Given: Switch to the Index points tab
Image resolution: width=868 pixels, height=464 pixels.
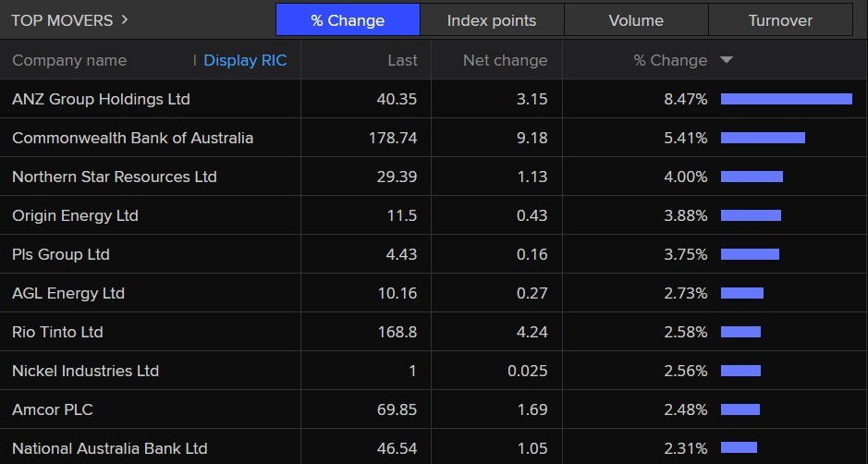Looking at the screenshot, I should tap(492, 19).
